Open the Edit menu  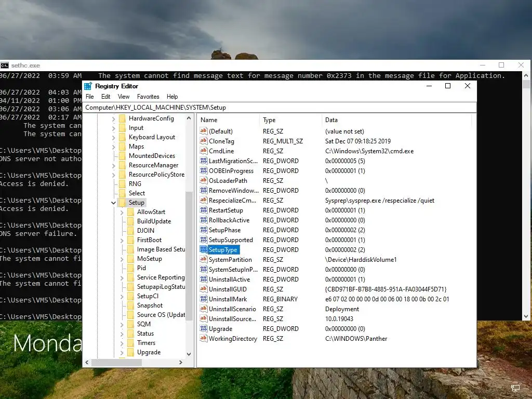point(106,97)
